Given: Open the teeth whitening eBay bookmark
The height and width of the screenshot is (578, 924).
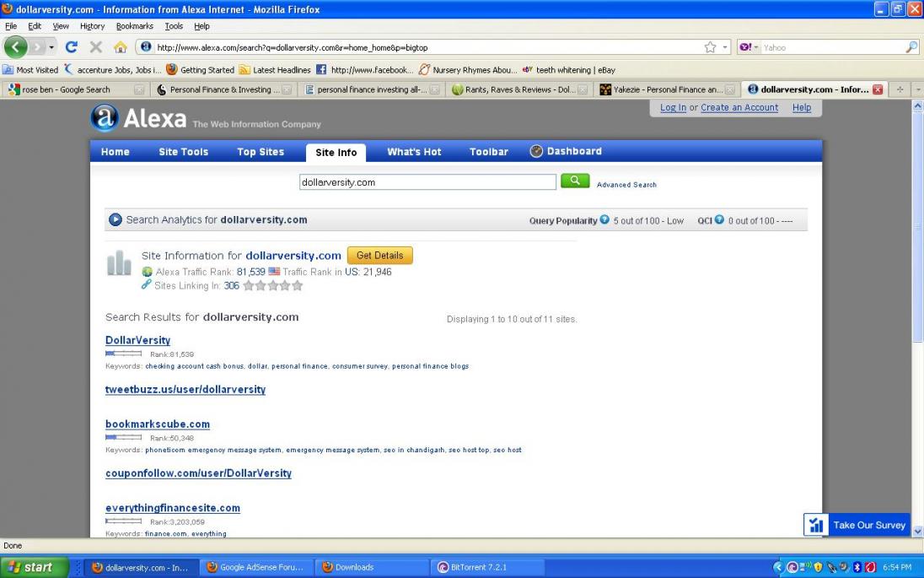Looking at the screenshot, I should coord(569,69).
